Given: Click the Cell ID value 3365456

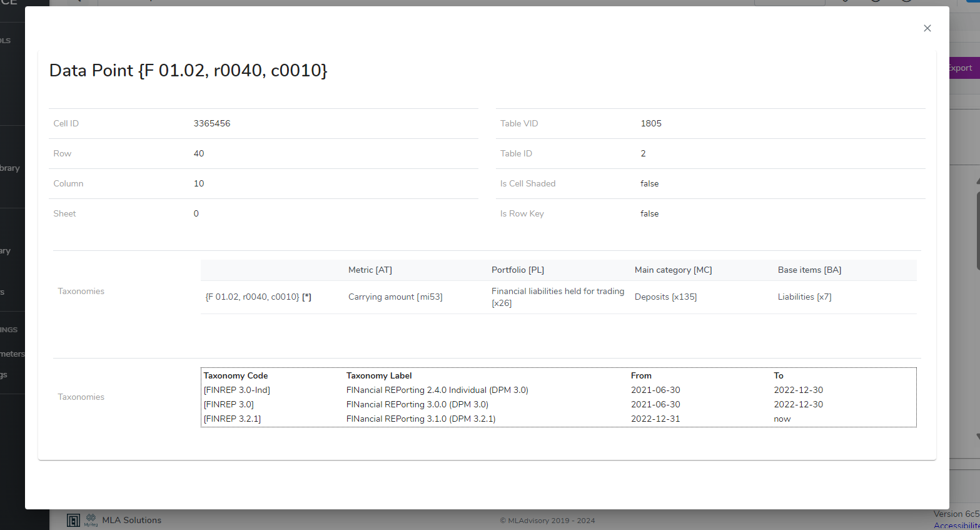Looking at the screenshot, I should click(212, 123).
